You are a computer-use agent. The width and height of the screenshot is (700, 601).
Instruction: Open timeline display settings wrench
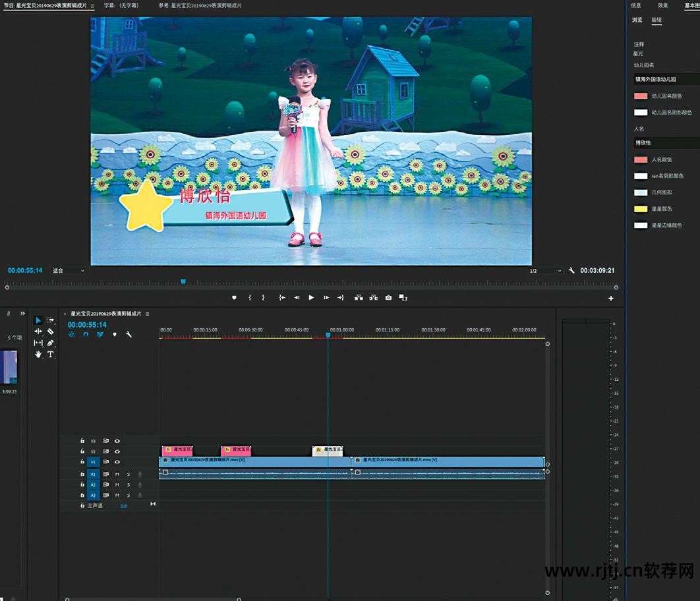[129, 335]
